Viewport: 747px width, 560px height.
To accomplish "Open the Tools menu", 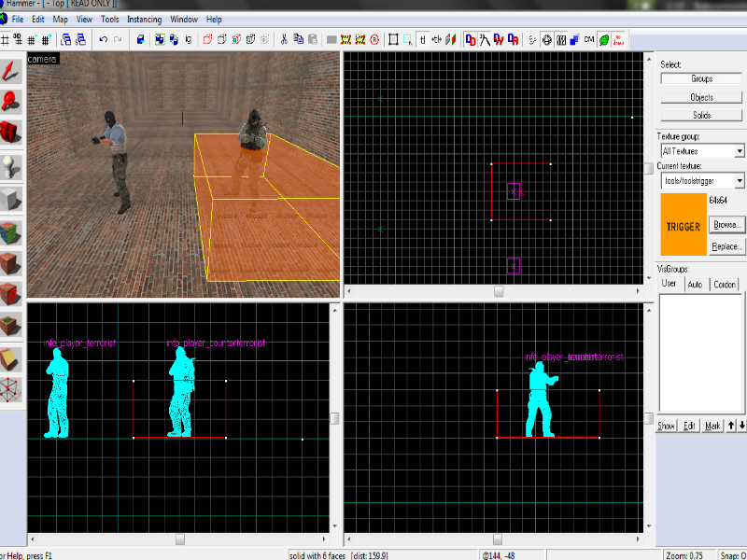I will 109,20.
